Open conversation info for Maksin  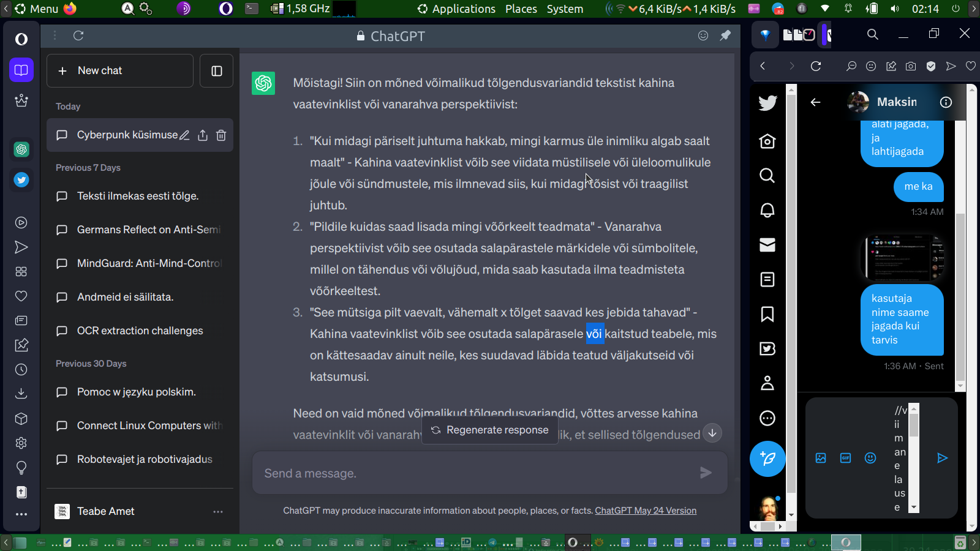click(x=946, y=102)
